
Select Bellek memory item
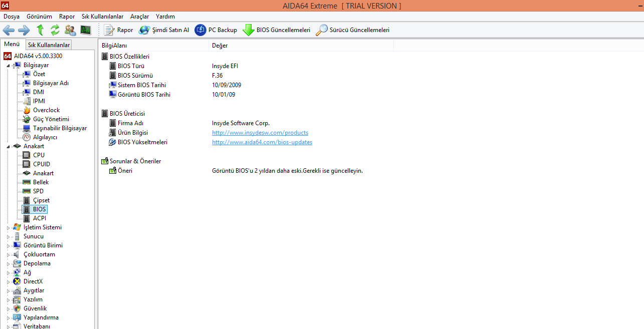(x=41, y=182)
